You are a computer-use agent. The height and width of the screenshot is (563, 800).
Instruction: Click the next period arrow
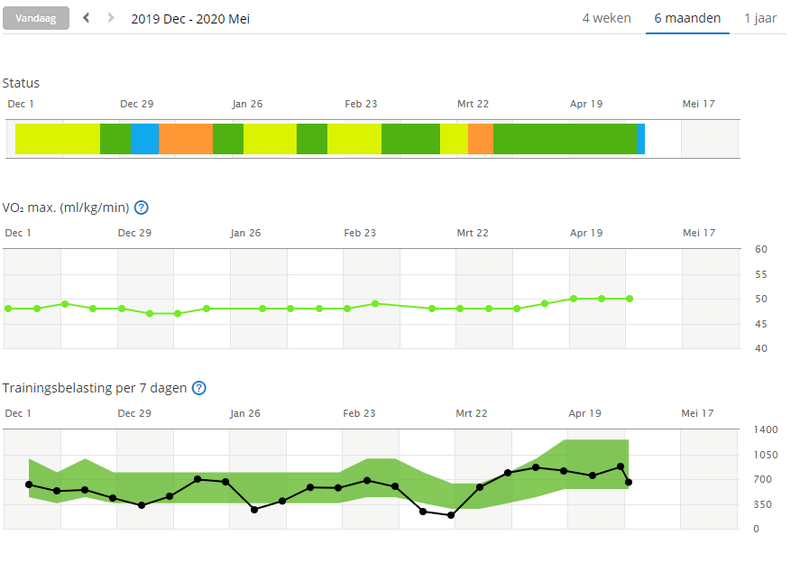click(111, 18)
